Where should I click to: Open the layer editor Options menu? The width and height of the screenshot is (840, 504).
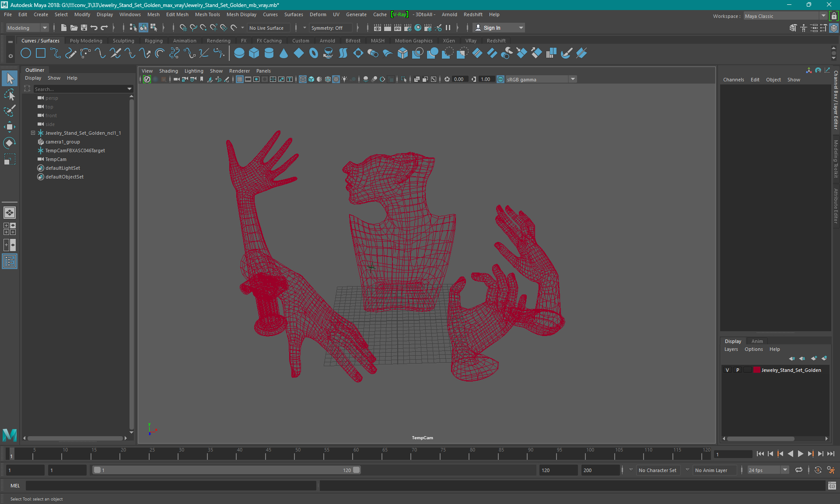coord(753,349)
